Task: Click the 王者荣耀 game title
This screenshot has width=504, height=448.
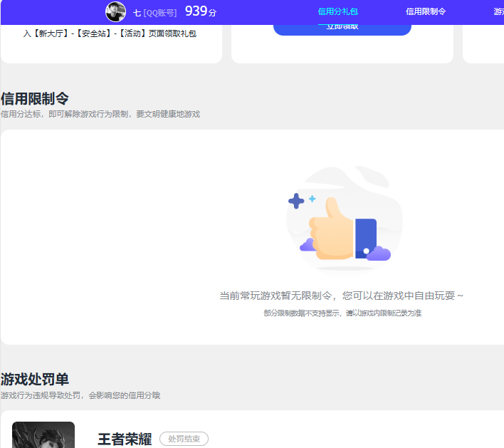Action: [125, 439]
